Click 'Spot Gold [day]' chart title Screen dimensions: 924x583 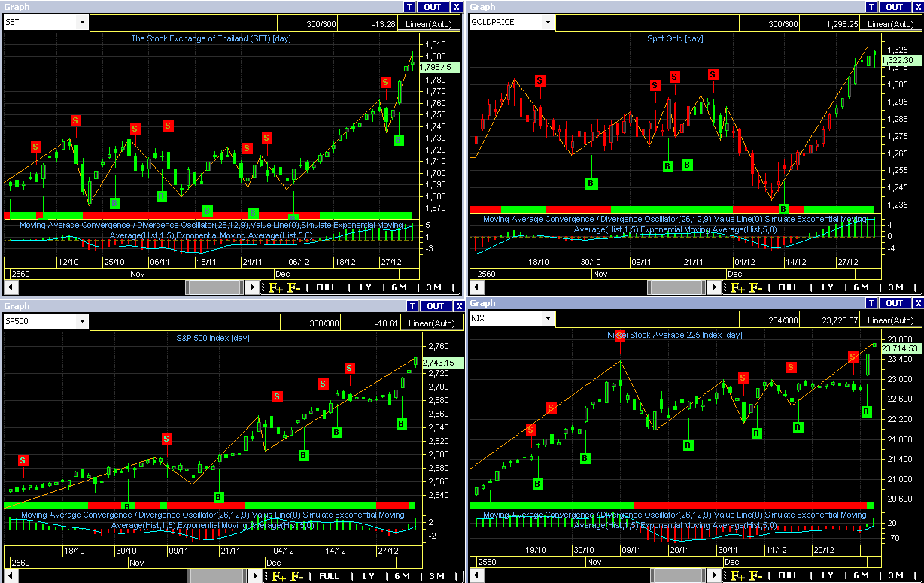pos(675,38)
